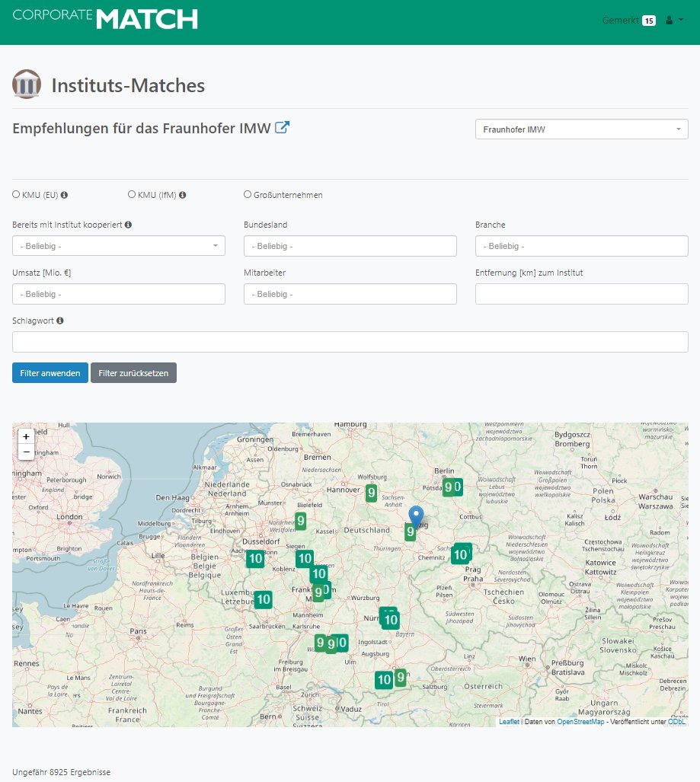
Task: Click map cluster 10 near Siegen
Action: point(305,559)
